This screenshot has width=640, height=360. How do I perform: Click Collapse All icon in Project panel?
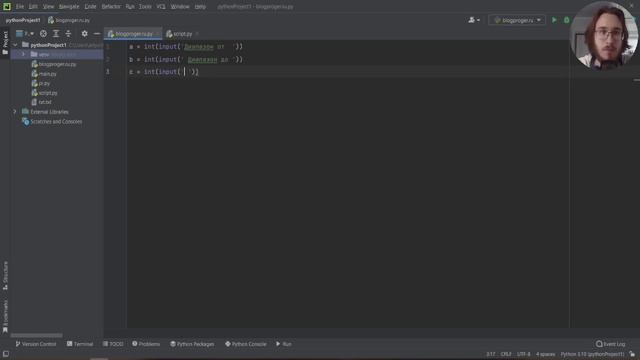coord(68,33)
